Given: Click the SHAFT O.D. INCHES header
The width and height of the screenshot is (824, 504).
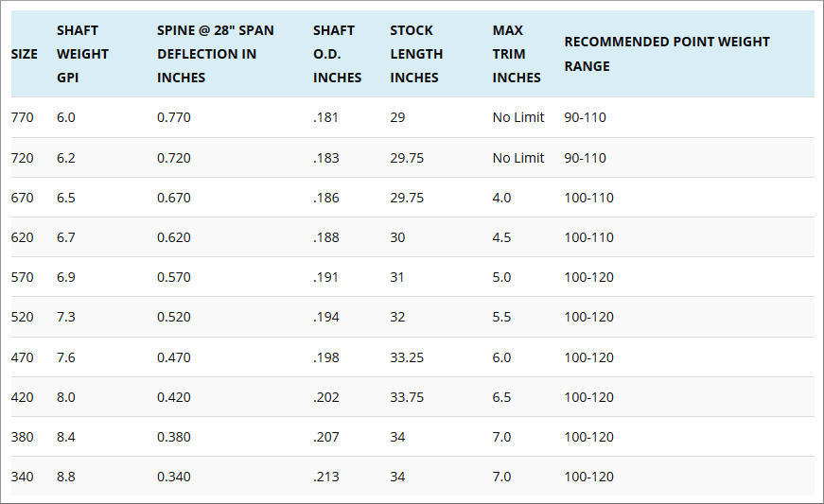Looking at the screenshot, I should click(x=338, y=54).
